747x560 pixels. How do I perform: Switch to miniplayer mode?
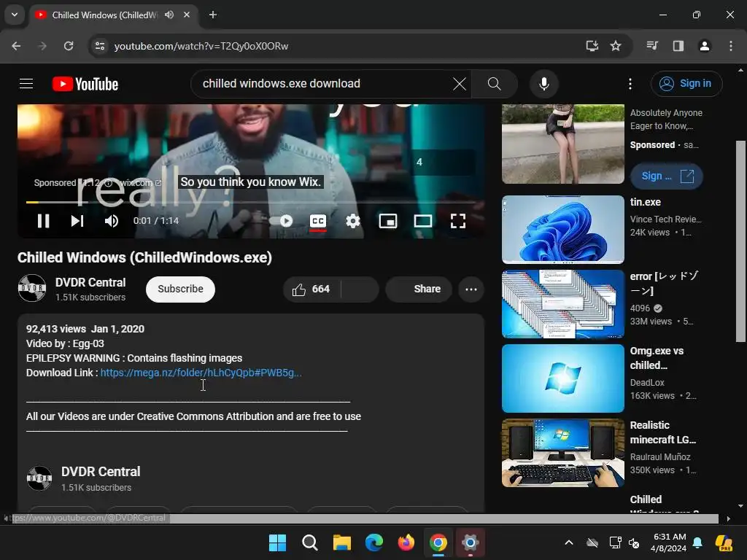click(x=388, y=220)
